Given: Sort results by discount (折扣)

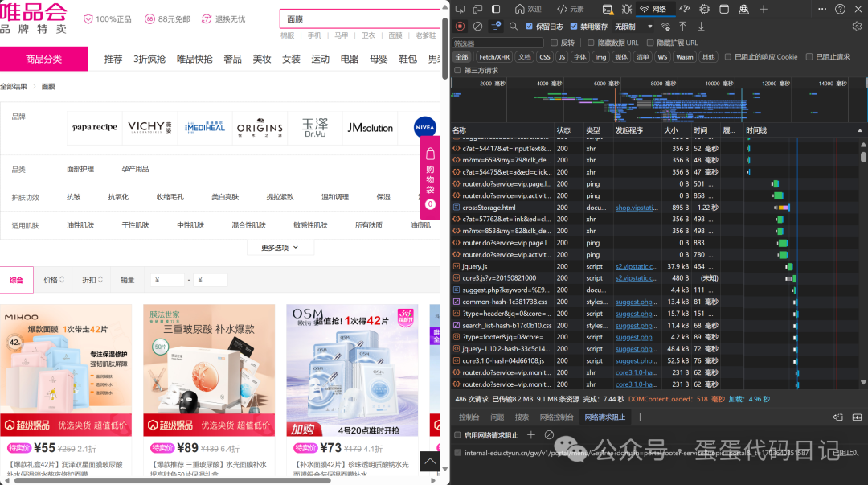Looking at the screenshot, I should point(92,280).
